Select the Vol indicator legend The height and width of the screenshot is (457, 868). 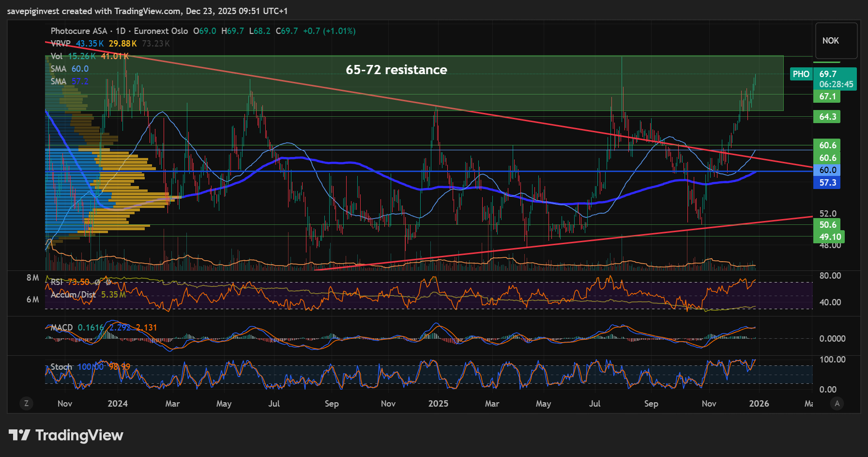57,56
